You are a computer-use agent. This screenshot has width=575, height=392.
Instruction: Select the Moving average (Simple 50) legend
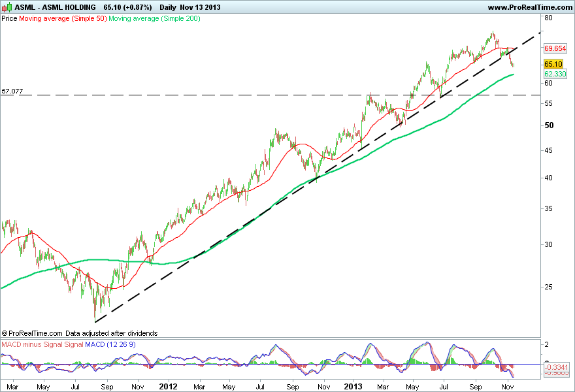[63, 18]
